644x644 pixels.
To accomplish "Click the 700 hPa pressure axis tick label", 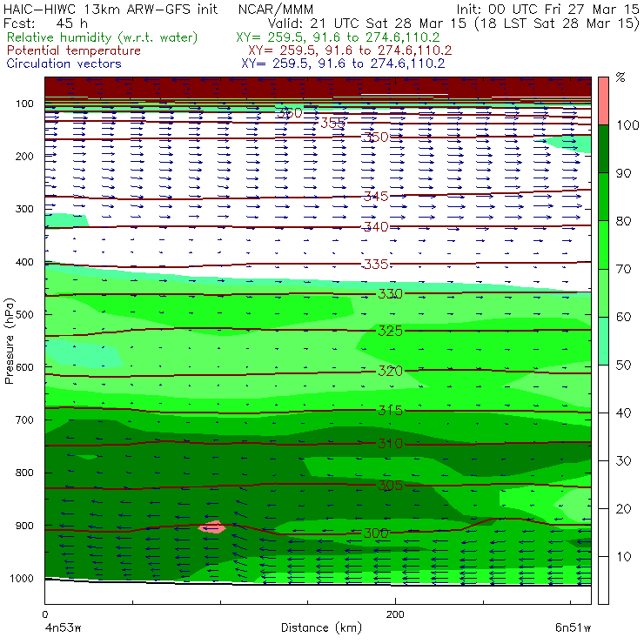I will coord(24,420).
